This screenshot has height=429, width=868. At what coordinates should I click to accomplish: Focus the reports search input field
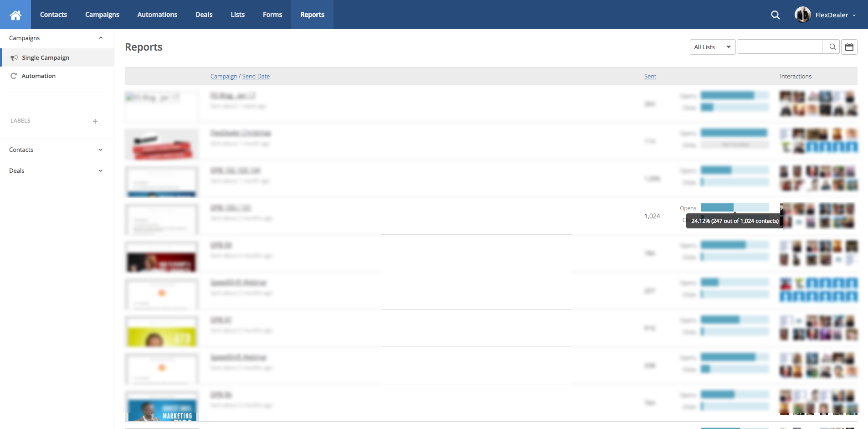tap(780, 47)
